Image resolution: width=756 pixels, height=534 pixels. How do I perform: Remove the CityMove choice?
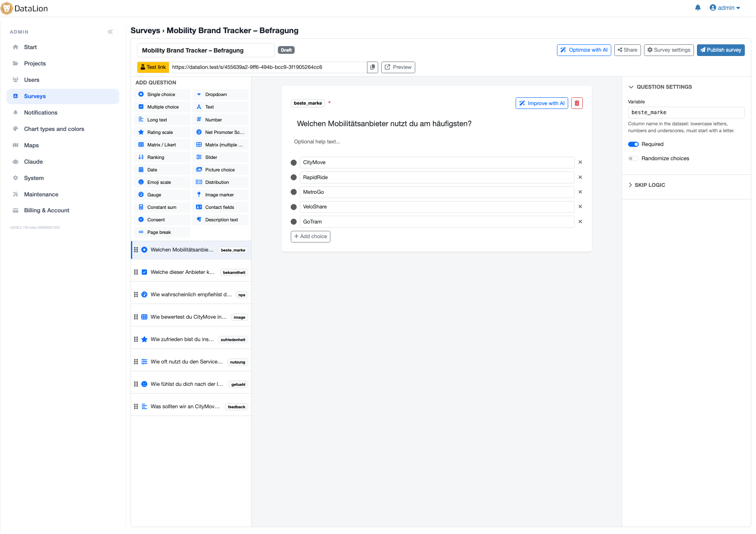(x=580, y=162)
